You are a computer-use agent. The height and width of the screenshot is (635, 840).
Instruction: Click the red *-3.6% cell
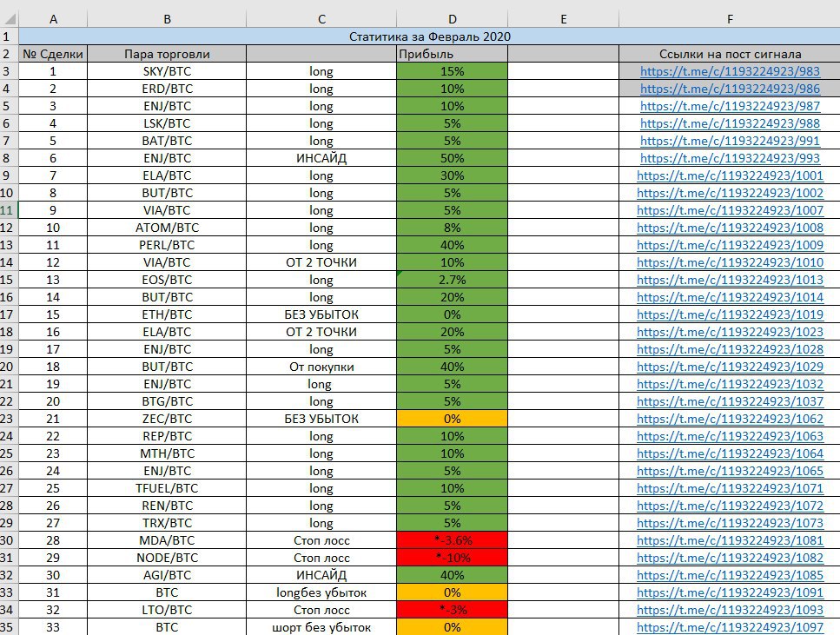pyautogui.click(x=453, y=540)
